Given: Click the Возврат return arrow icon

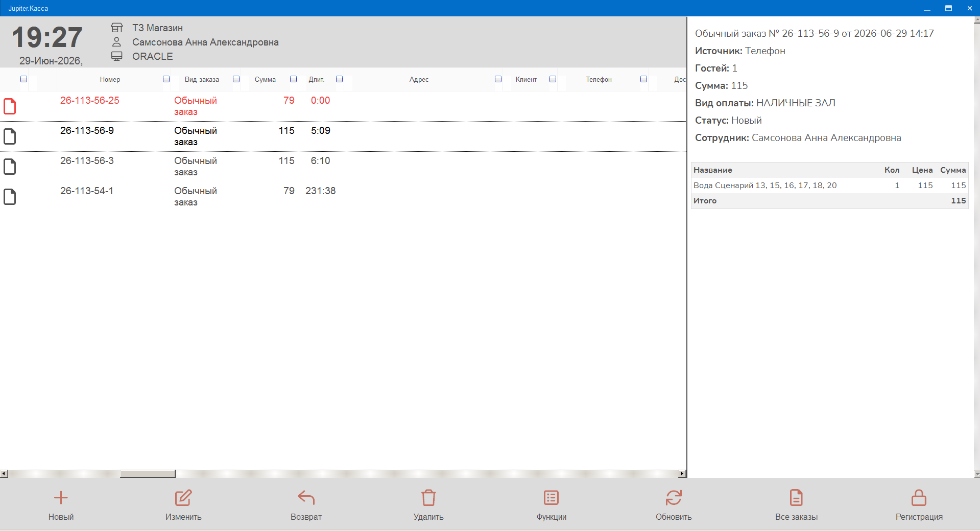Looking at the screenshot, I should click(306, 498).
